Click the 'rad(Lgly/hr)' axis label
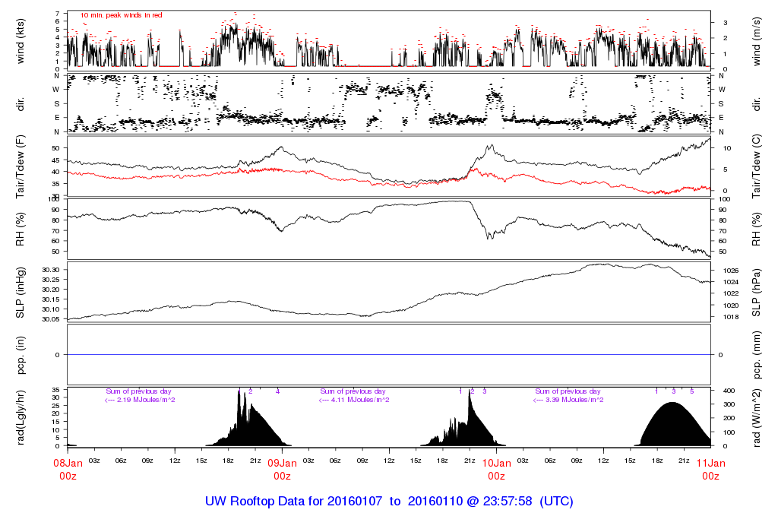Image resolution: width=778 pixels, height=532 pixels. click(x=21, y=417)
